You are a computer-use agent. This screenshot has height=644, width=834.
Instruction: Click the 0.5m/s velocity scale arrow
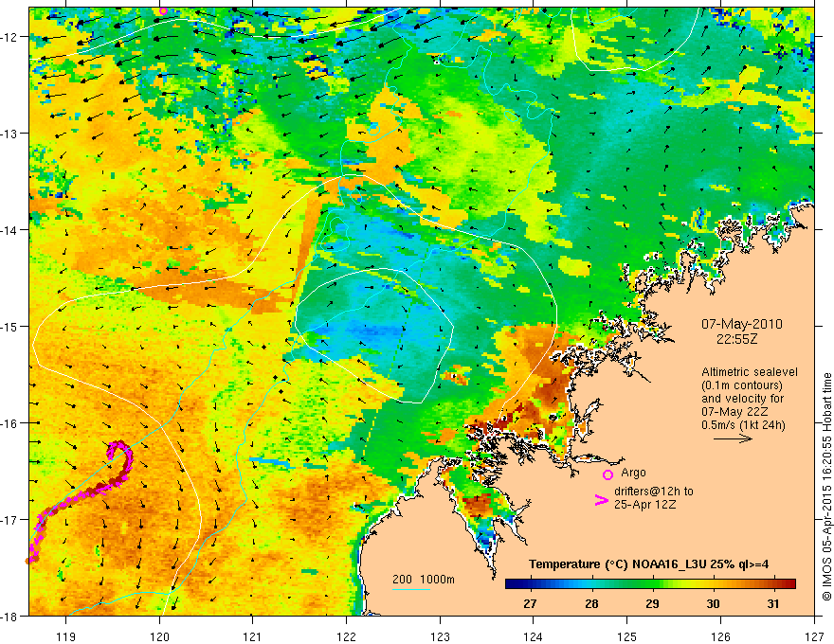tap(733, 438)
